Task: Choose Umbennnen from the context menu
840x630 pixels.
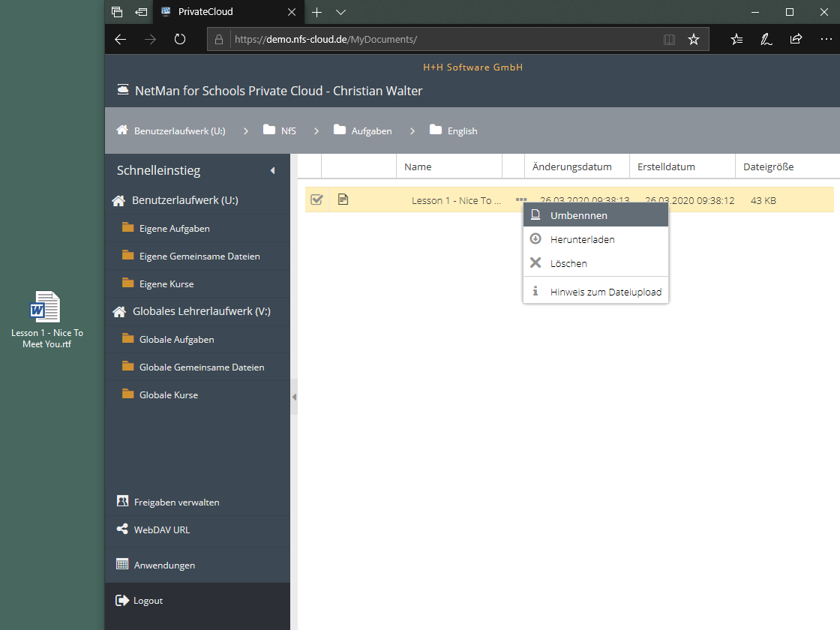Action: 595,215
